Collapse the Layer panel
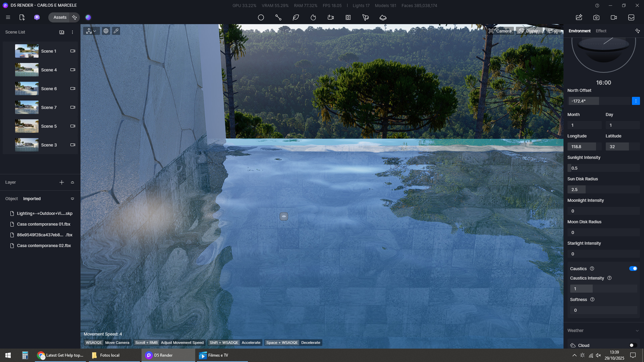644x362 pixels. pos(72,182)
